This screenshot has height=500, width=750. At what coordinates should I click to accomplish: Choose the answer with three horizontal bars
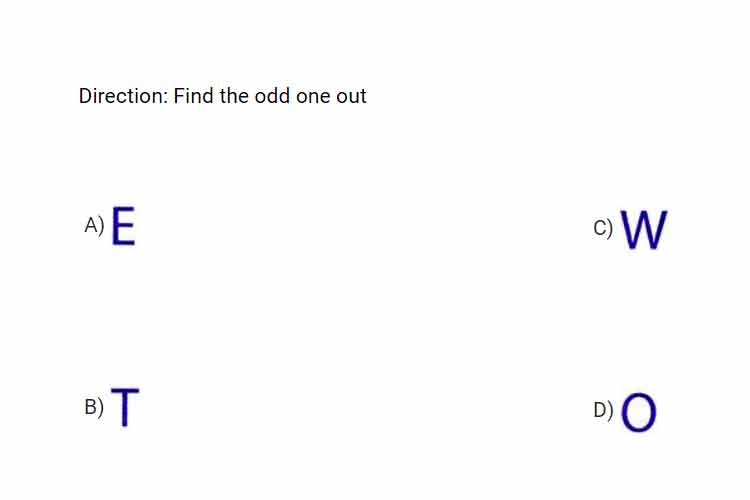click(x=123, y=226)
